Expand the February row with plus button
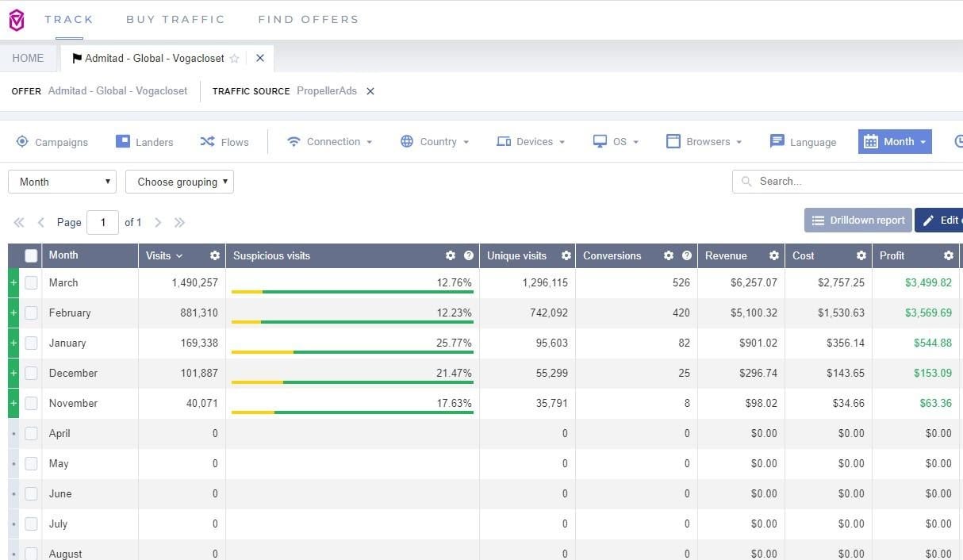Viewport: 963px width, 560px height. (13, 313)
